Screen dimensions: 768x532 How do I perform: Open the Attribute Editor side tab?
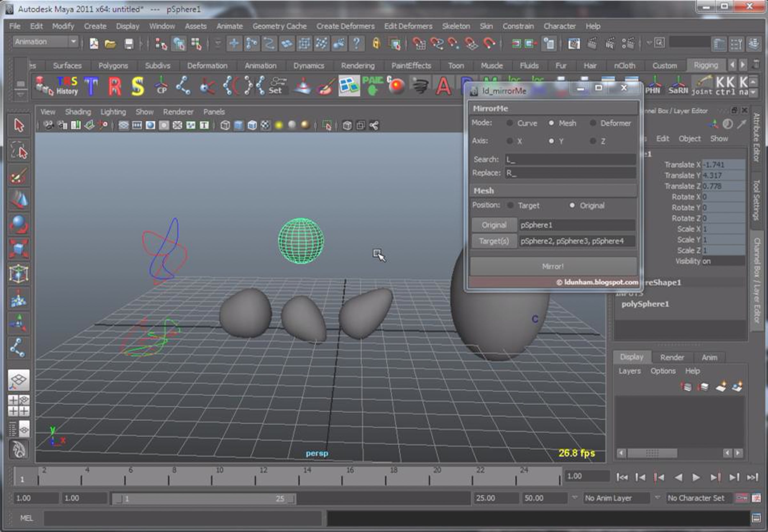756,137
